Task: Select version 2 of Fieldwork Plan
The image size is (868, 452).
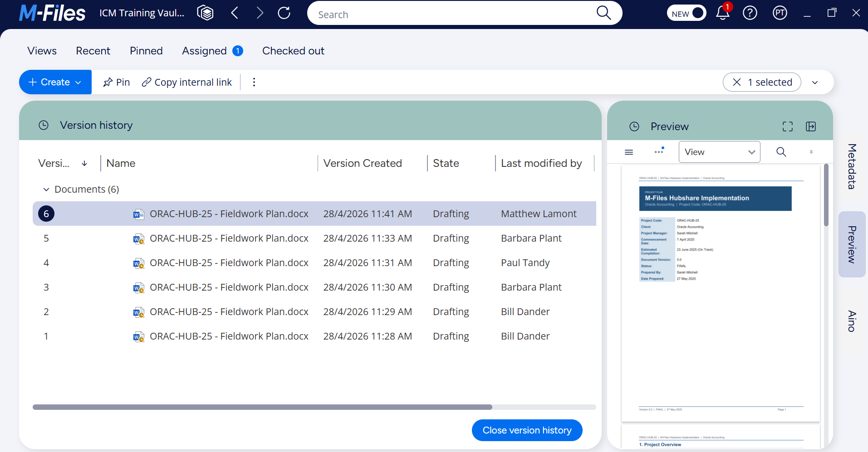Action: pos(314,311)
